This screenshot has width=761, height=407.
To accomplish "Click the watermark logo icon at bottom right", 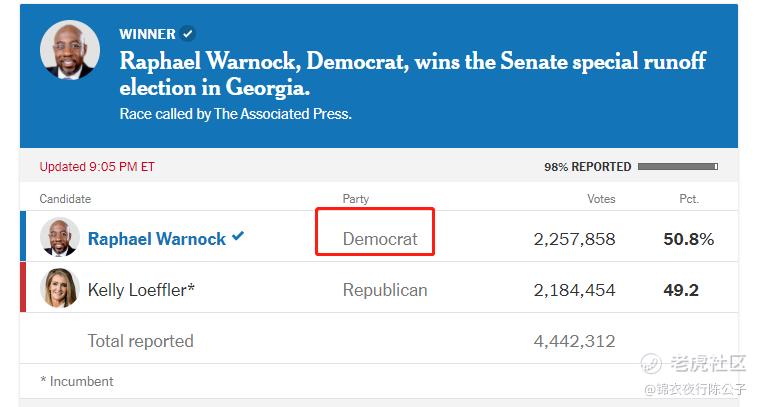I will pyautogui.click(x=651, y=363).
